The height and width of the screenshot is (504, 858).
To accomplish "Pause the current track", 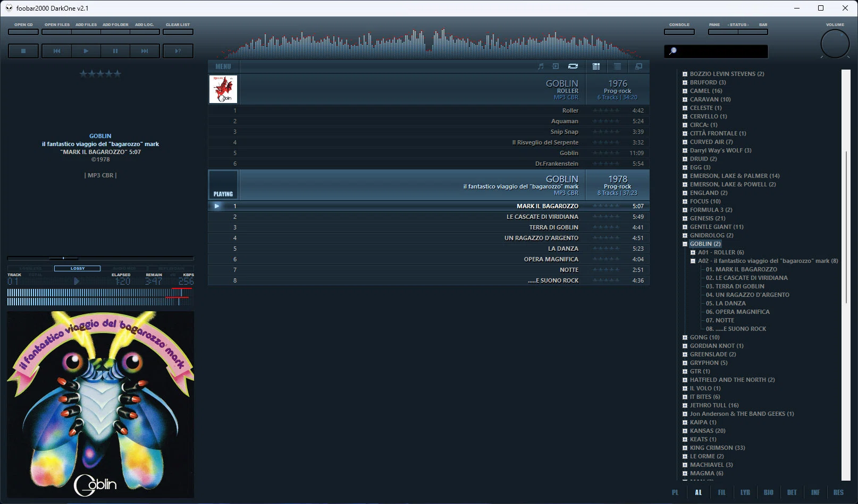I will tap(115, 51).
